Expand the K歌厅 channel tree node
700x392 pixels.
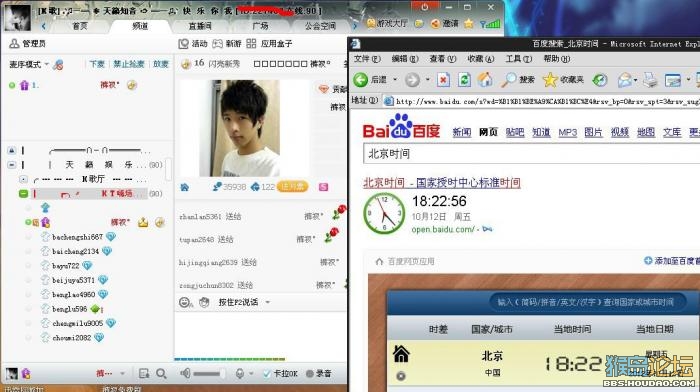pos(23,179)
